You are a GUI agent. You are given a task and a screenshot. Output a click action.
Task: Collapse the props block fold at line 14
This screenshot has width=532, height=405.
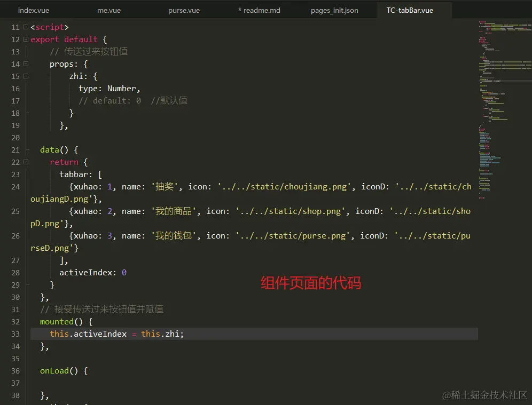[x=26, y=63]
